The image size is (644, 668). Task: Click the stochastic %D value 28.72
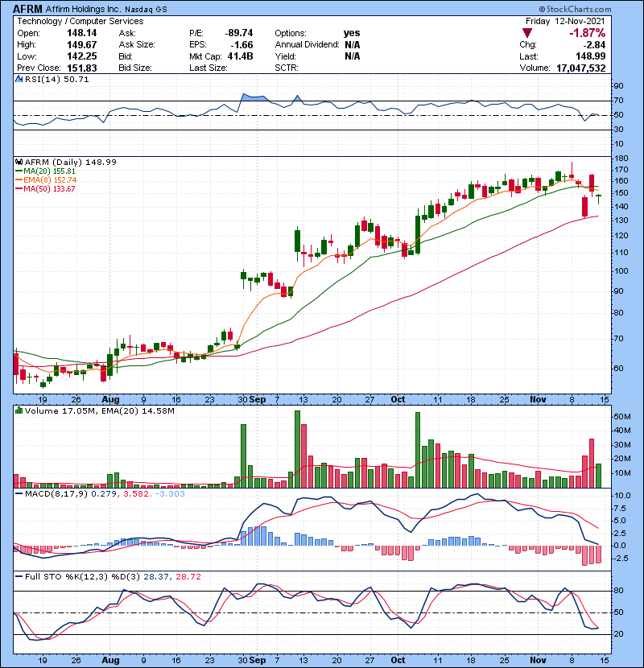[x=188, y=577]
